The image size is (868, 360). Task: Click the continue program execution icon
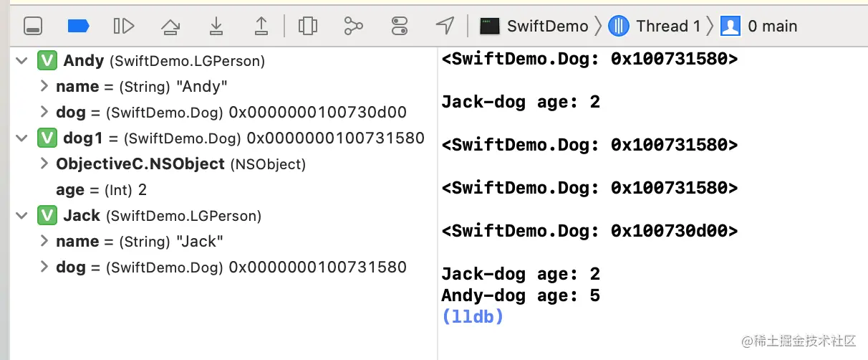[124, 27]
